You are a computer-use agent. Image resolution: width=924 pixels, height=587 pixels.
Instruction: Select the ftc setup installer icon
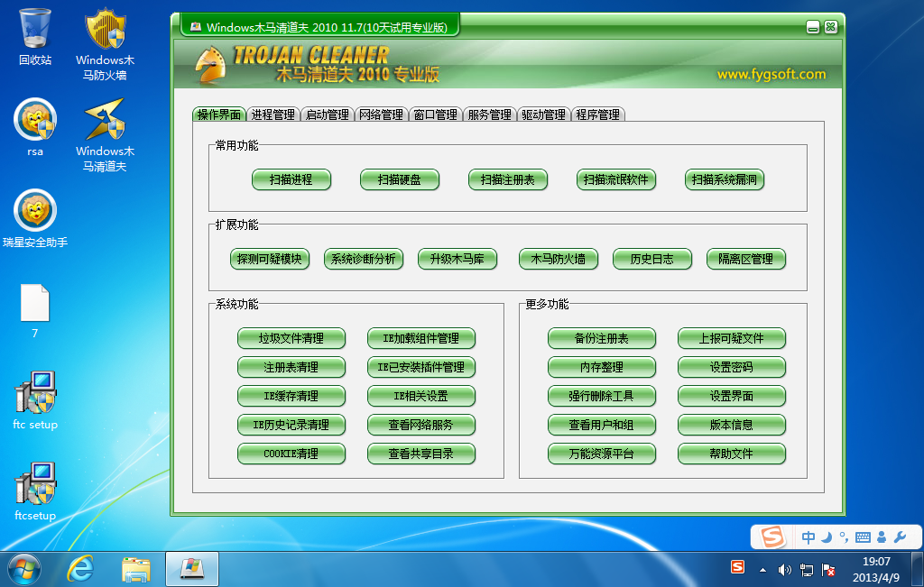click(x=35, y=400)
